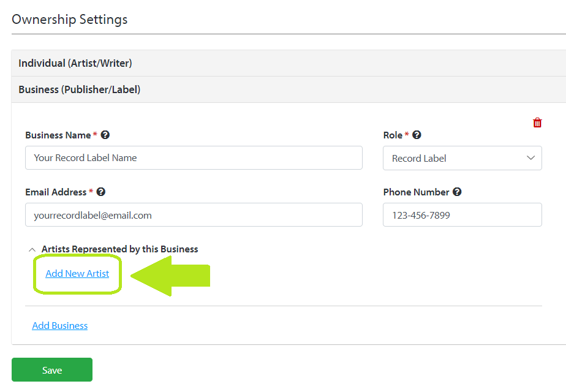The width and height of the screenshot is (566, 392).
Task: Focus the Business Name input field
Action: pos(194,158)
